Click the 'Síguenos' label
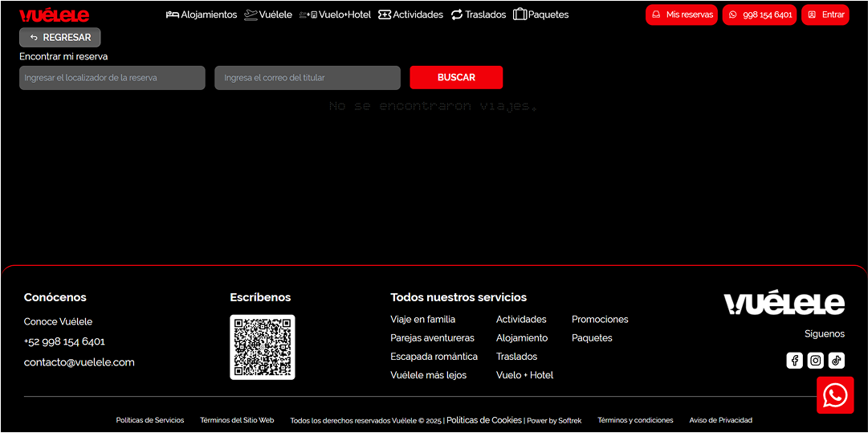 coord(825,334)
